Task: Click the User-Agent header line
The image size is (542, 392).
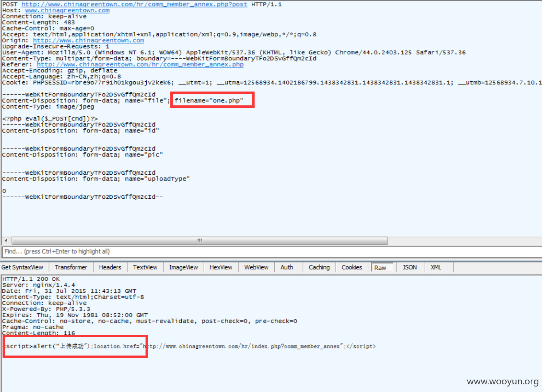Action: coord(234,53)
